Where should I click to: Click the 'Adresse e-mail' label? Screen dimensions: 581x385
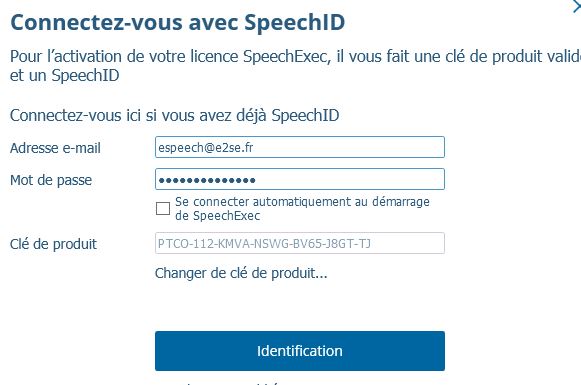pos(55,148)
